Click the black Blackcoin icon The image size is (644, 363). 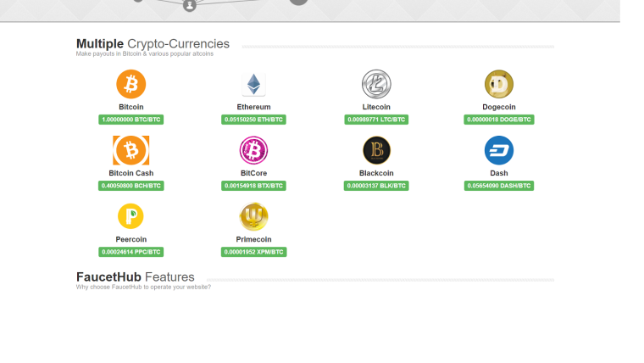(x=376, y=150)
